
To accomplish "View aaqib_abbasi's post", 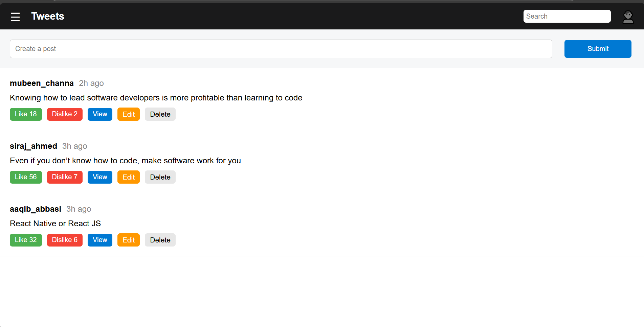I will tap(100, 240).
